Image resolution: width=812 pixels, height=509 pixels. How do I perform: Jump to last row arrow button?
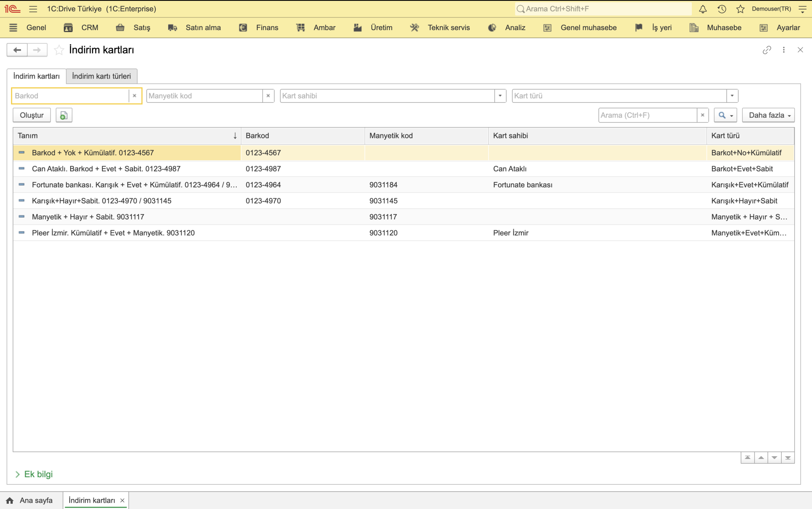coord(788,458)
